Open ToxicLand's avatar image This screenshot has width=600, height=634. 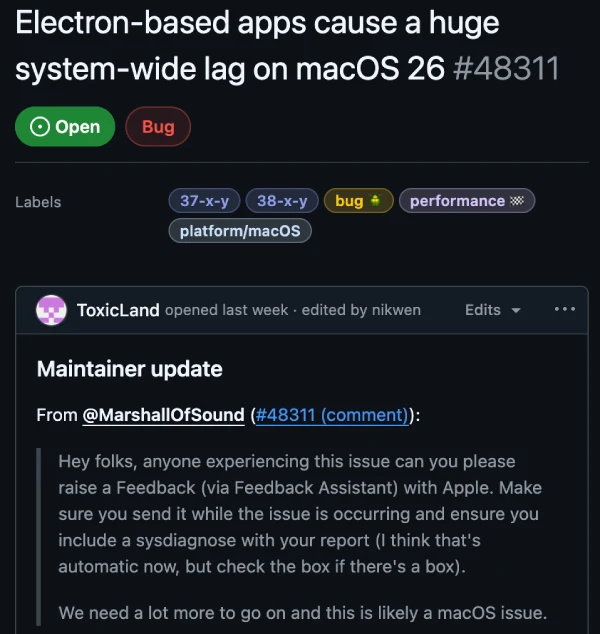coord(51,310)
